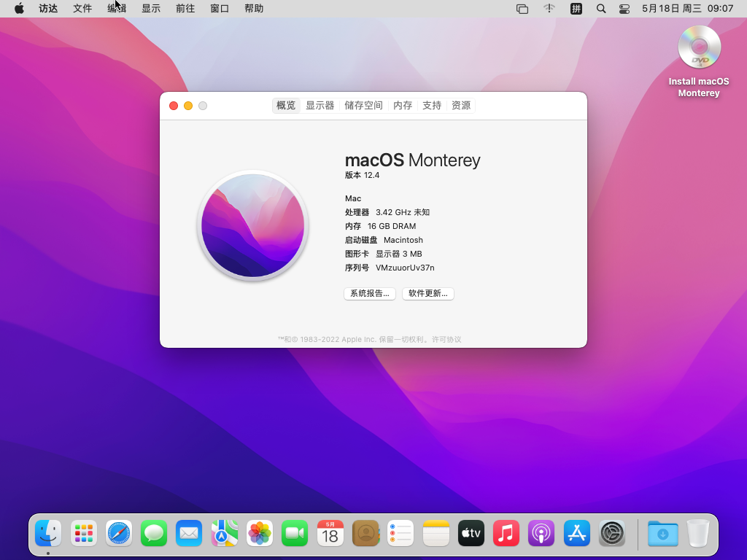Switch to the 储存空间 tab
This screenshot has height=560, width=747.
tap(363, 105)
